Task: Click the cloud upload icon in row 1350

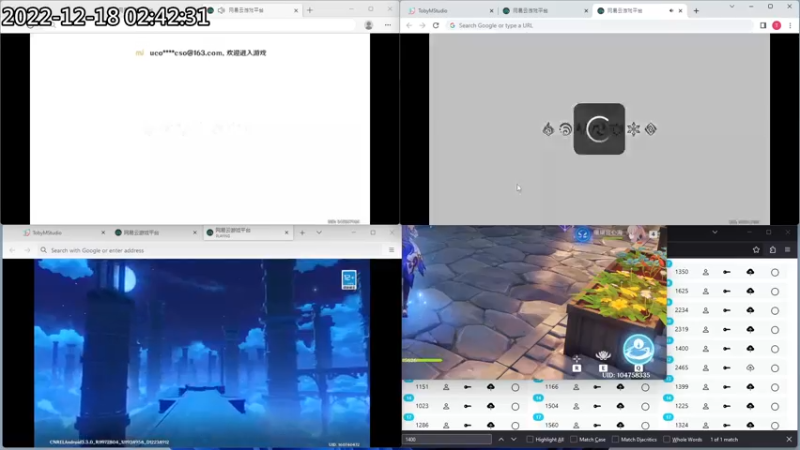Action: [x=750, y=272]
